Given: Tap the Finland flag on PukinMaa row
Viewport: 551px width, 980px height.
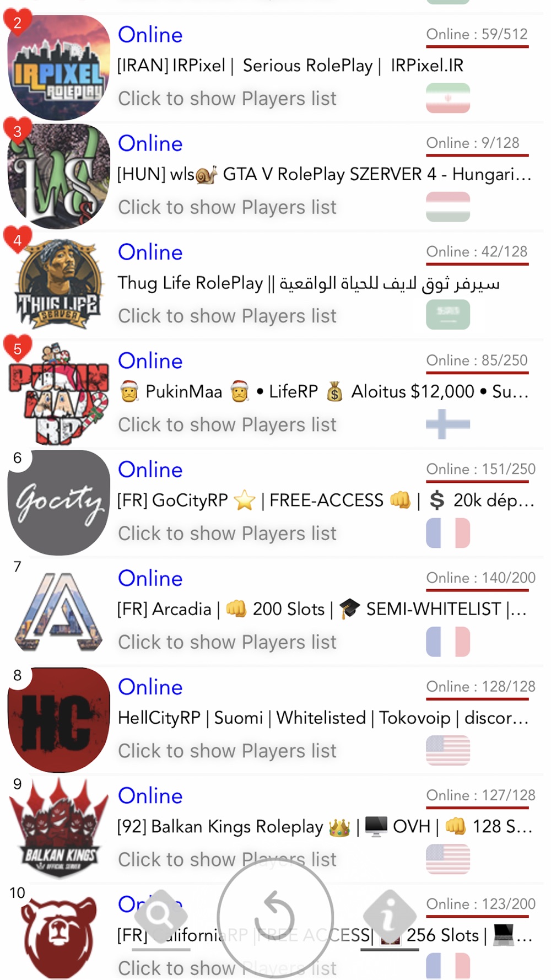Looking at the screenshot, I should point(448,424).
